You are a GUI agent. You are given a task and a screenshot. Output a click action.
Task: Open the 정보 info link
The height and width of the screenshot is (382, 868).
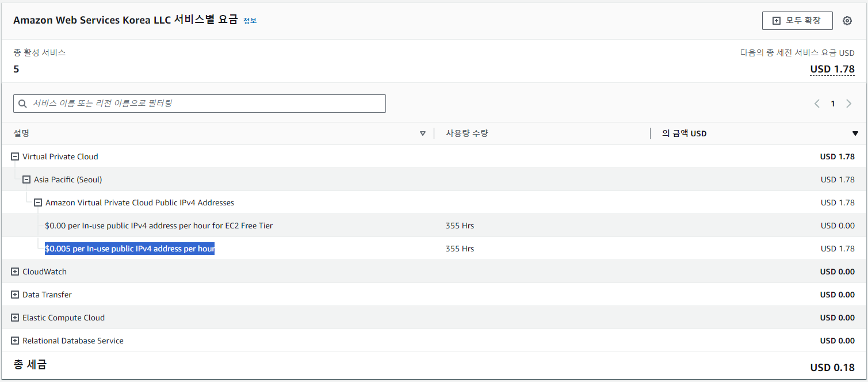coord(250,21)
